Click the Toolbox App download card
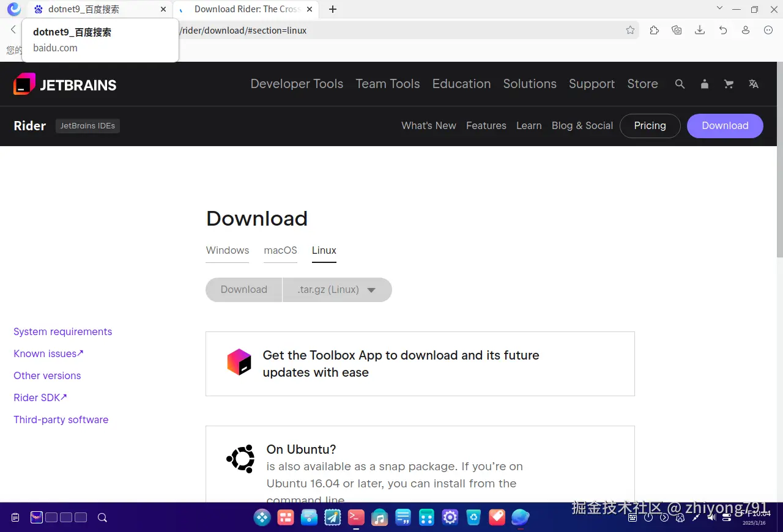This screenshot has height=532, width=783. 420,364
